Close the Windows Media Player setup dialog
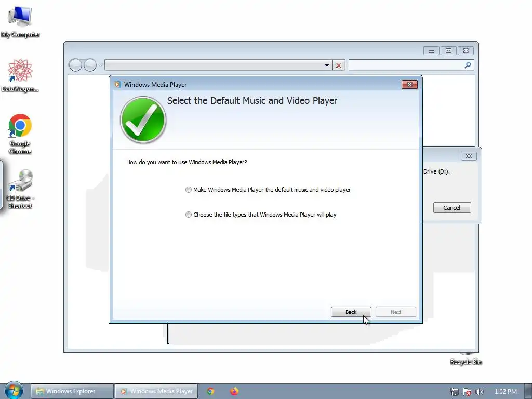The image size is (532, 399). (409, 85)
